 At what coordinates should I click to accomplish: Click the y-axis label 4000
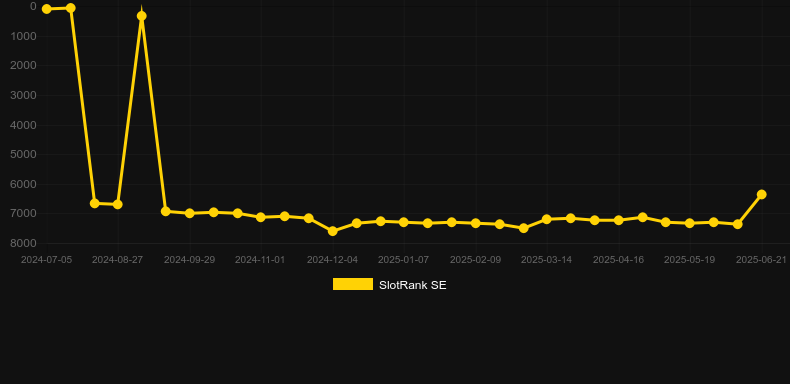click(x=24, y=124)
